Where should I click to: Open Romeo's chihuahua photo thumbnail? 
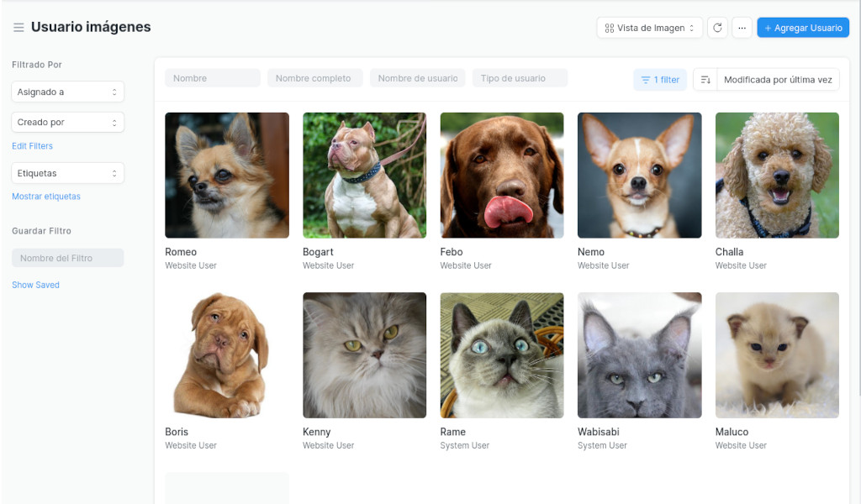point(227,176)
